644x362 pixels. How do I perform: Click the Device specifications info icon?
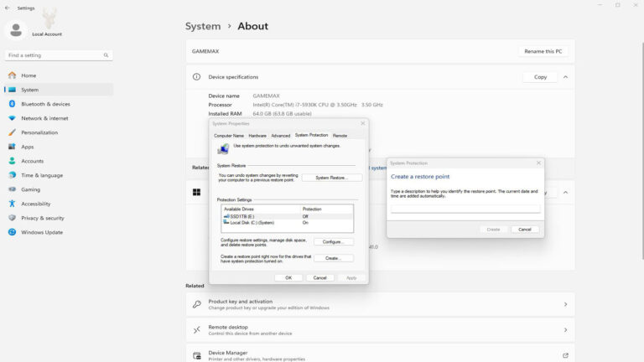tap(197, 77)
